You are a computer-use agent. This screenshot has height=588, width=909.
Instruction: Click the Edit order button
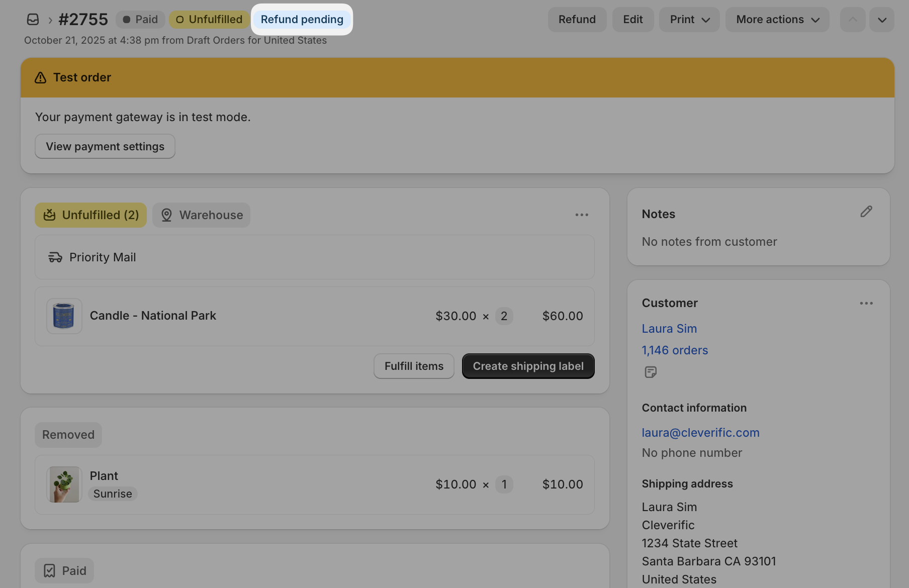[633, 20]
